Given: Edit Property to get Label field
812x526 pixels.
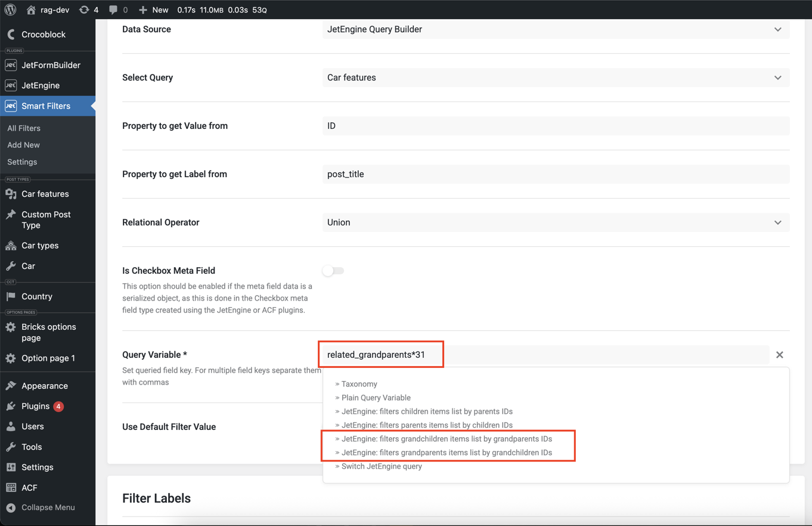Looking at the screenshot, I should pyautogui.click(x=556, y=174).
